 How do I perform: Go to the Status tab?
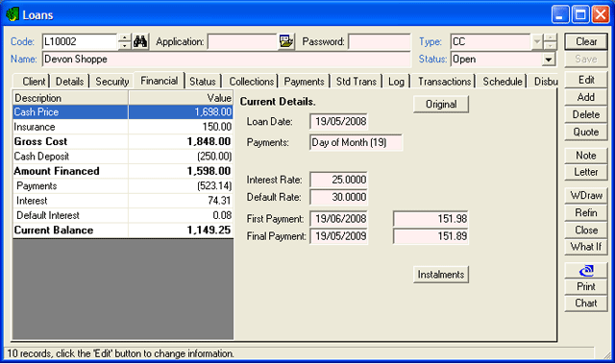203,82
